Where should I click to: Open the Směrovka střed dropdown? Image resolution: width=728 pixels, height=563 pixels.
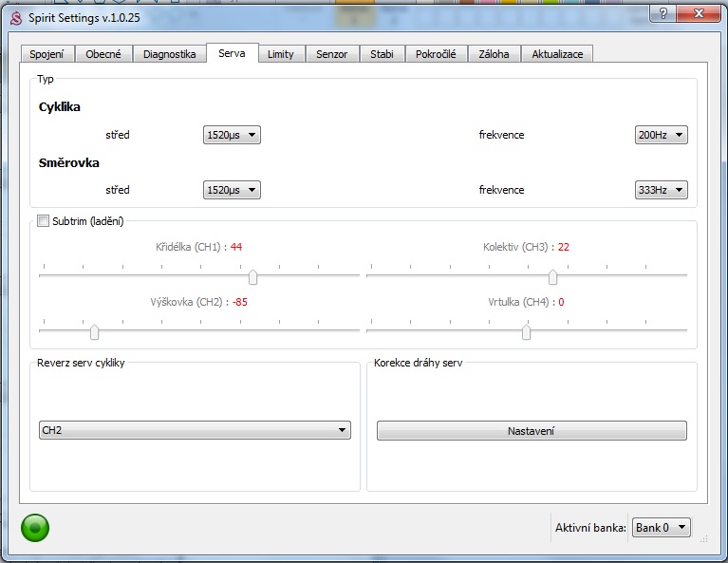tap(232, 190)
